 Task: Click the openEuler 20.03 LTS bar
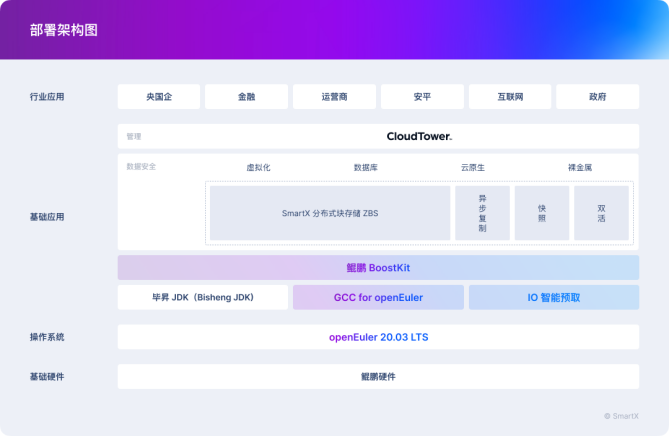(378, 337)
